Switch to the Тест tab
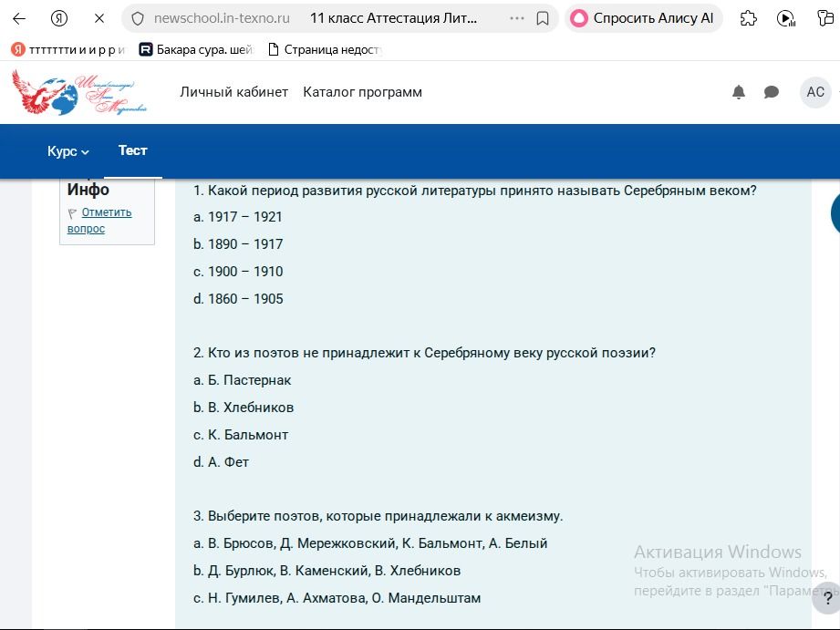Screen dimensions: 840x630 (x=133, y=150)
